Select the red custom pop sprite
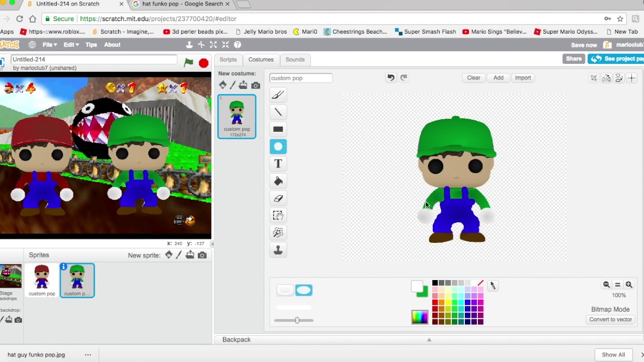Screen dimensions: 644x362 (42, 280)
